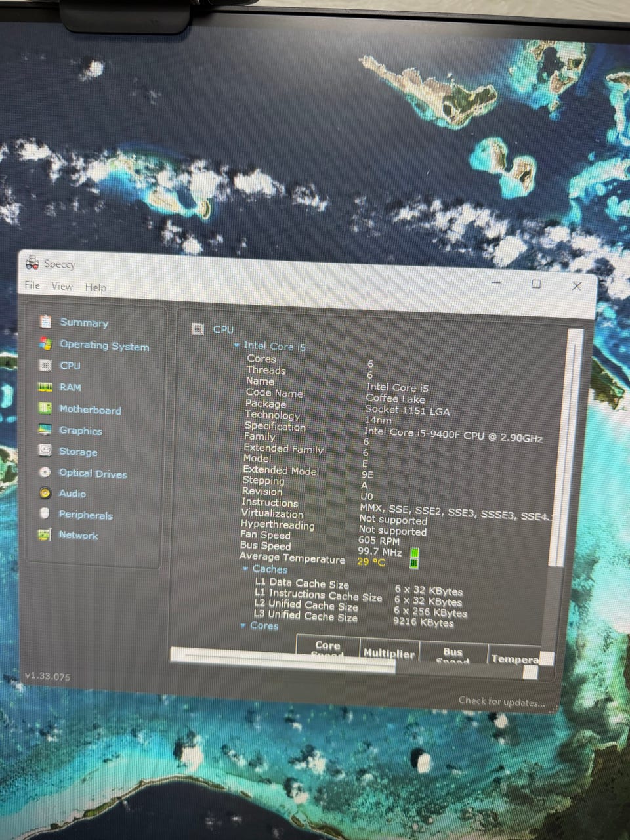
Task: Click the Speccy logo in title bar
Action: [32, 263]
